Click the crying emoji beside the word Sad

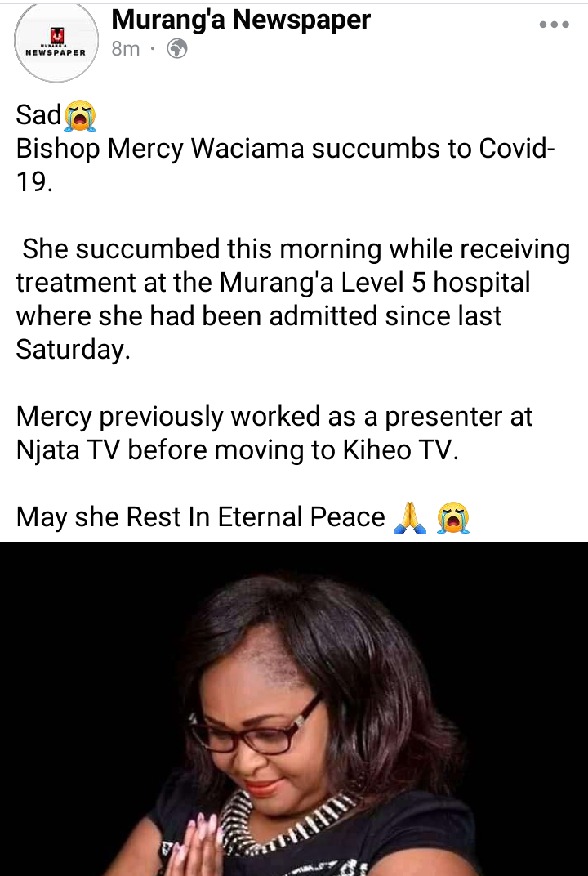(80, 116)
